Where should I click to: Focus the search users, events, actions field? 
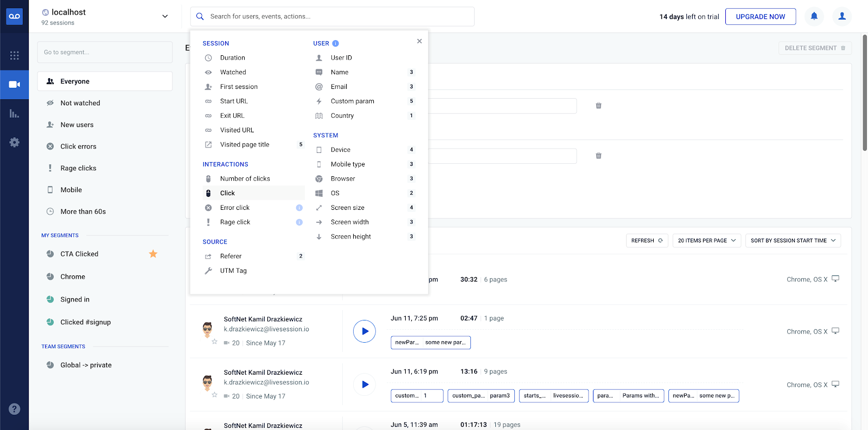pyautogui.click(x=332, y=16)
